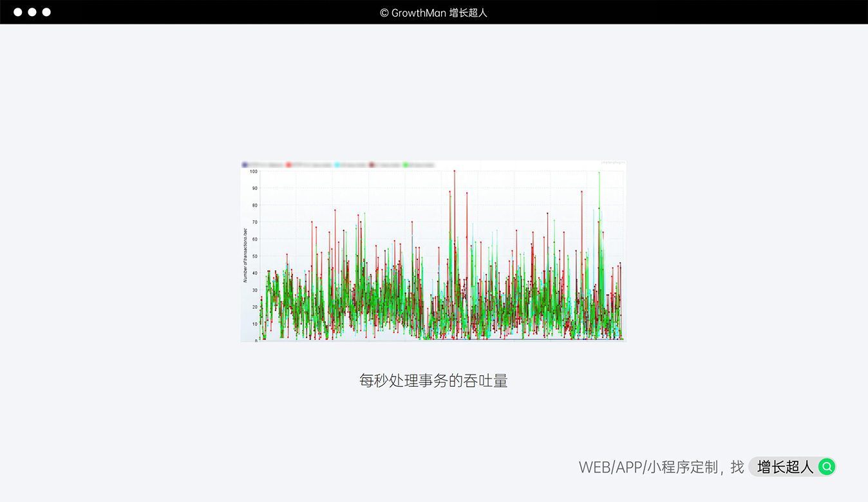Click the Number of transactions/sec axis label
This screenshot has height=502, width=868.
pos(245,256)
